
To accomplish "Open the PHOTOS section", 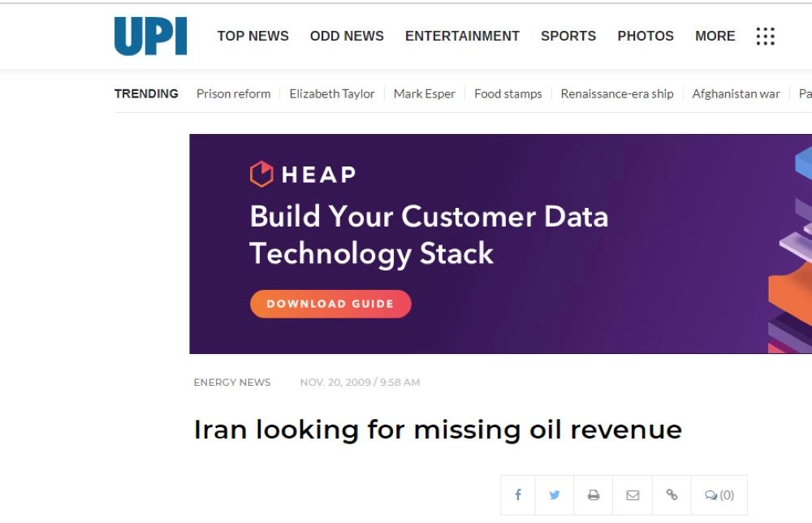I will pyautogui.click(x=646, y=37).
